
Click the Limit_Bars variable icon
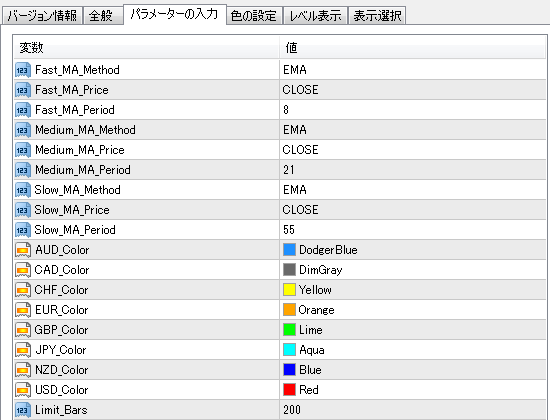pyautogui.click(x=23, y=410)
